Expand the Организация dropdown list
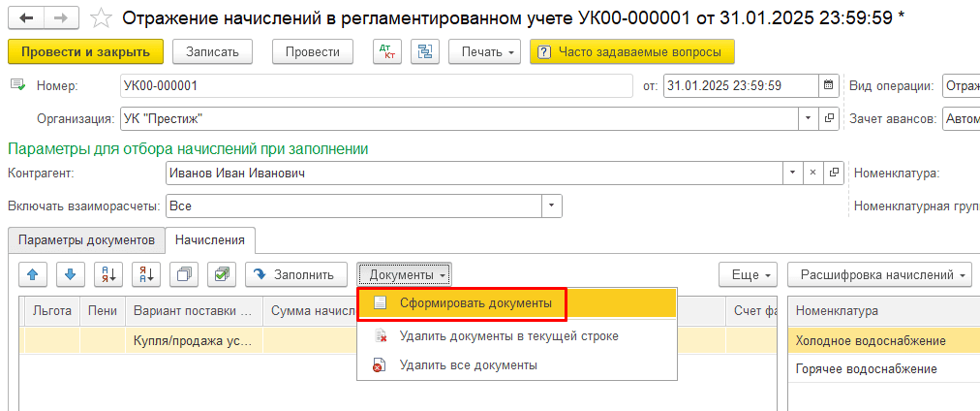 pos(809,119)
